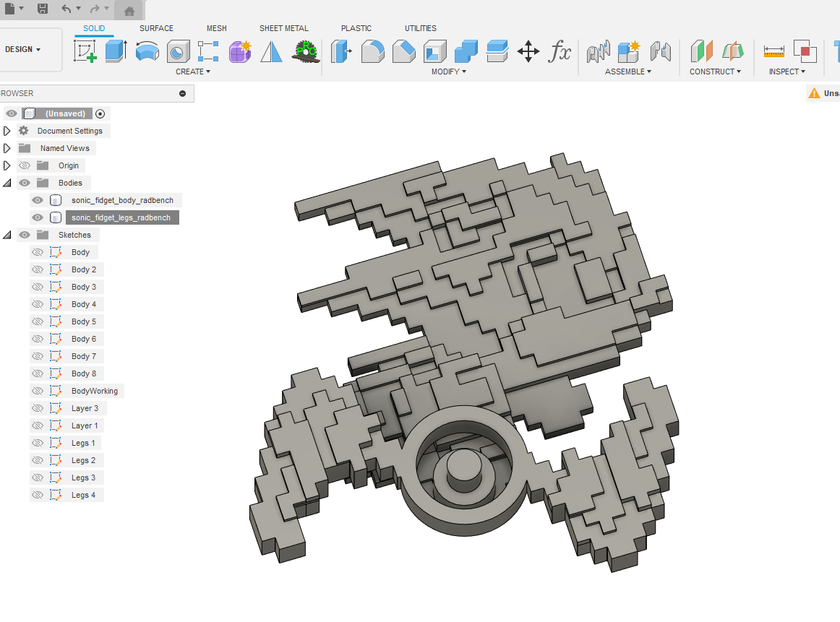Save the document with the save icon
This screenshot has width=840, height=622.
(x=42, y=9)
